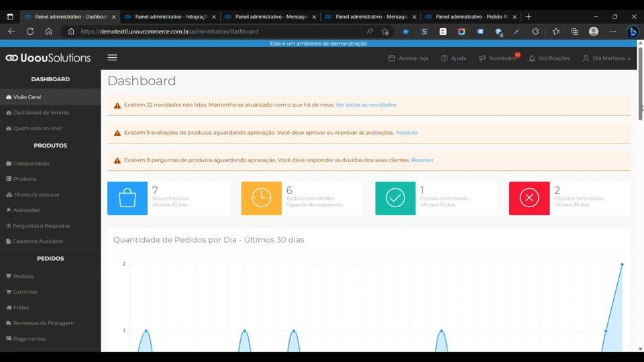Click Resolver for product reviews alert
Image resolution: width=644 pixels, height=362 pixels.
[407, 133]
